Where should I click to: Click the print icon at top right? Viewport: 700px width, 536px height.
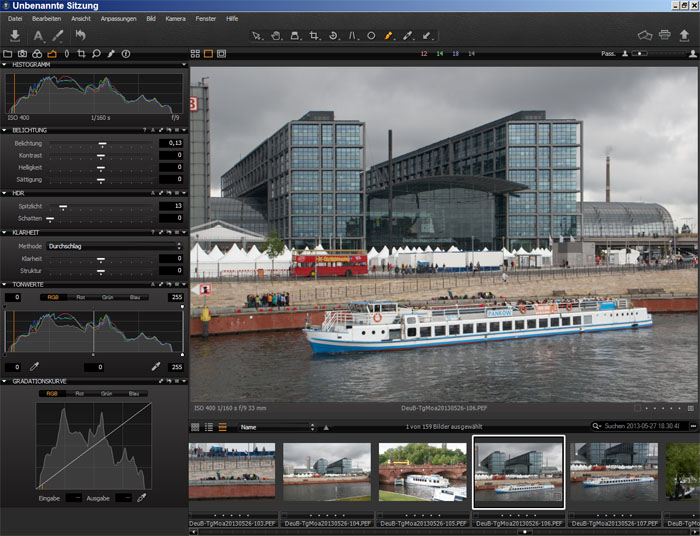coord(665,36)
